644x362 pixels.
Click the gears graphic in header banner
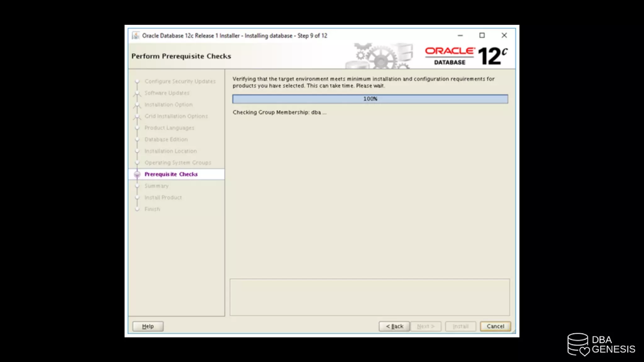coord(380,56)
